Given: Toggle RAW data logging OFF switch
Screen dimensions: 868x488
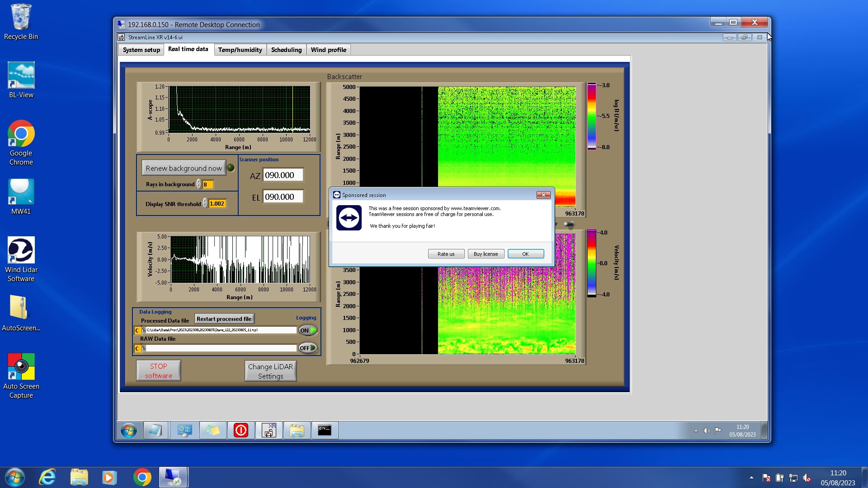Looking at the screenshot, I should [x=308, y=348].
